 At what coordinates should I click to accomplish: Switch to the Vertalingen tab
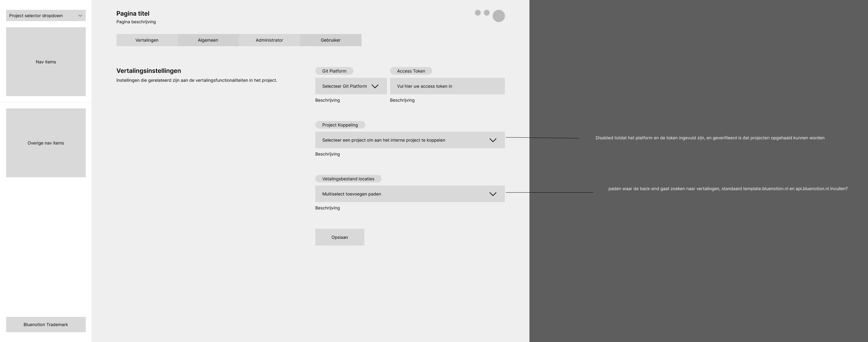pyautogui.click(x=147, y=40)
